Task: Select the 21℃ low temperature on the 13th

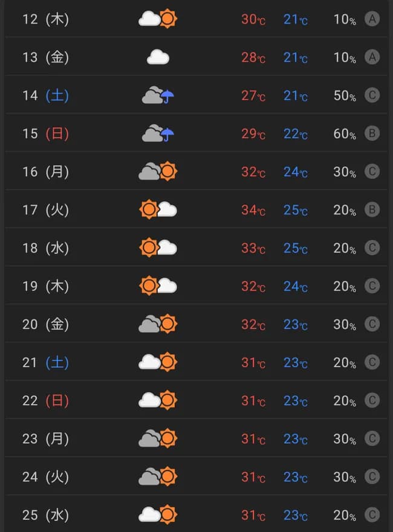Action: point(294,58)
